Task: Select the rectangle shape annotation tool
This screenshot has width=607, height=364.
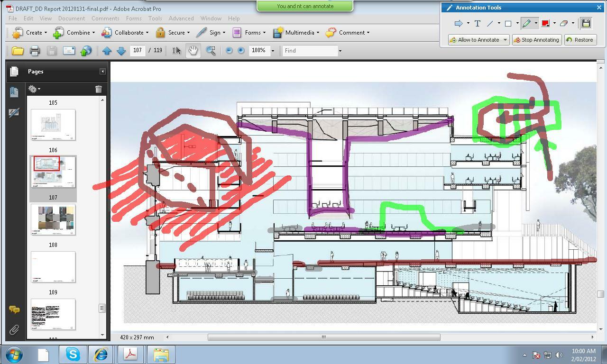Action: (508, 23)
